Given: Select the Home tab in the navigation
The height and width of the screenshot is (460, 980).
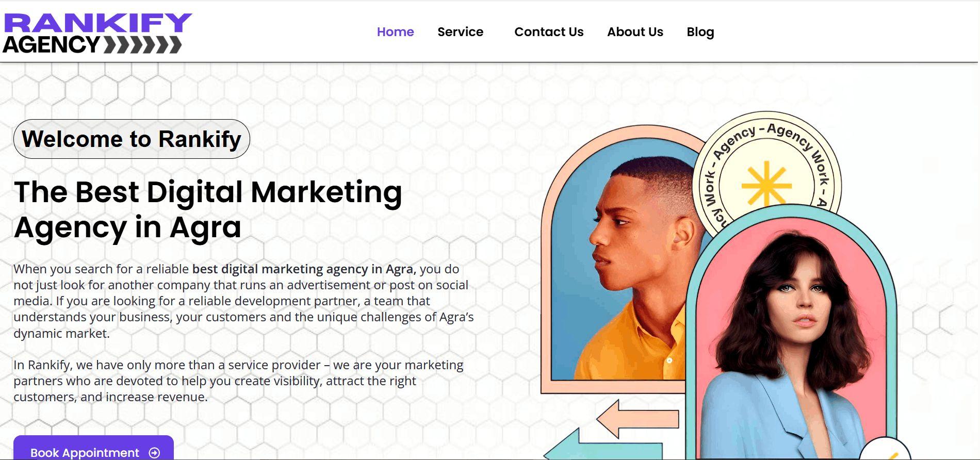Looking at the screenshot, I should tap(395, 32).
